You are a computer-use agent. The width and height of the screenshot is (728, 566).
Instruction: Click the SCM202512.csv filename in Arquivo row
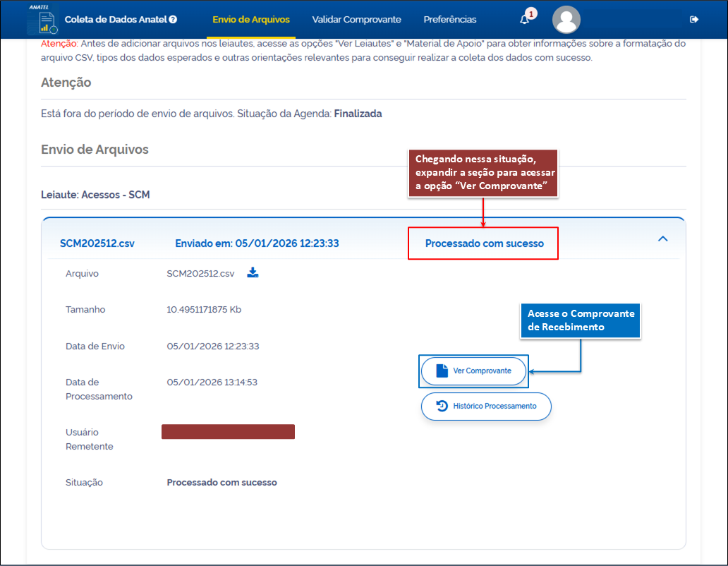coord(200,274)
